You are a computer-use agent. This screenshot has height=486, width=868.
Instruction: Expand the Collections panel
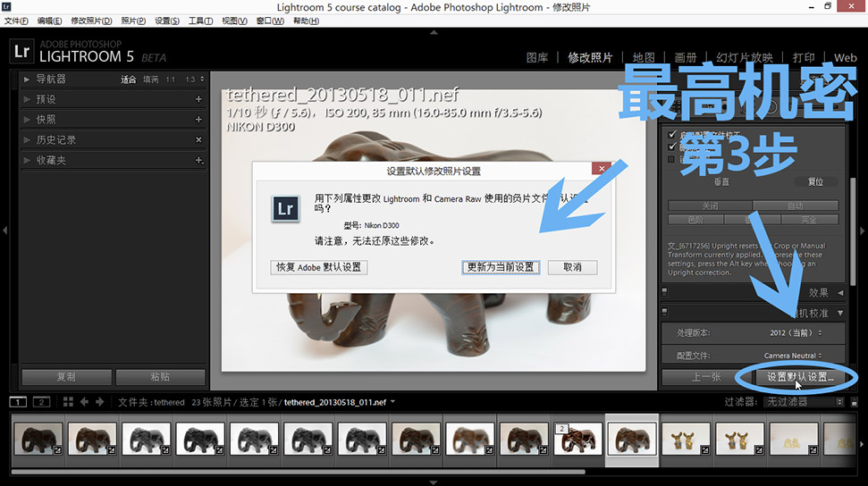point(26,161)
